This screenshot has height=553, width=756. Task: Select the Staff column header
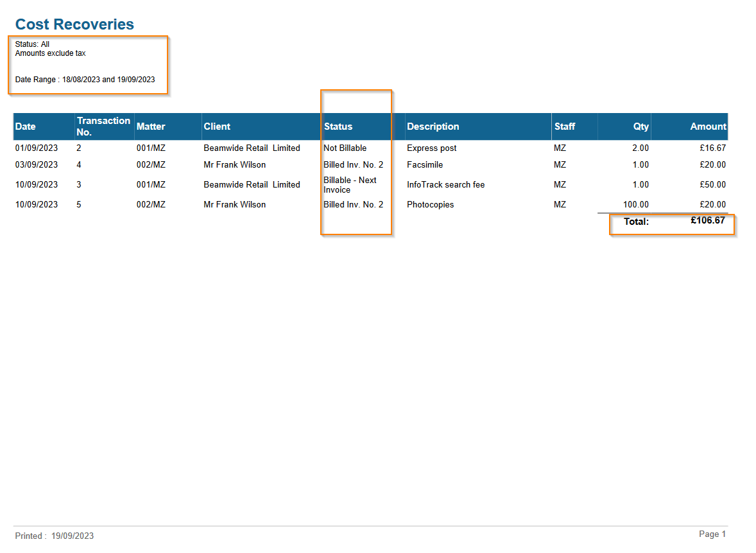pos(565,127)
